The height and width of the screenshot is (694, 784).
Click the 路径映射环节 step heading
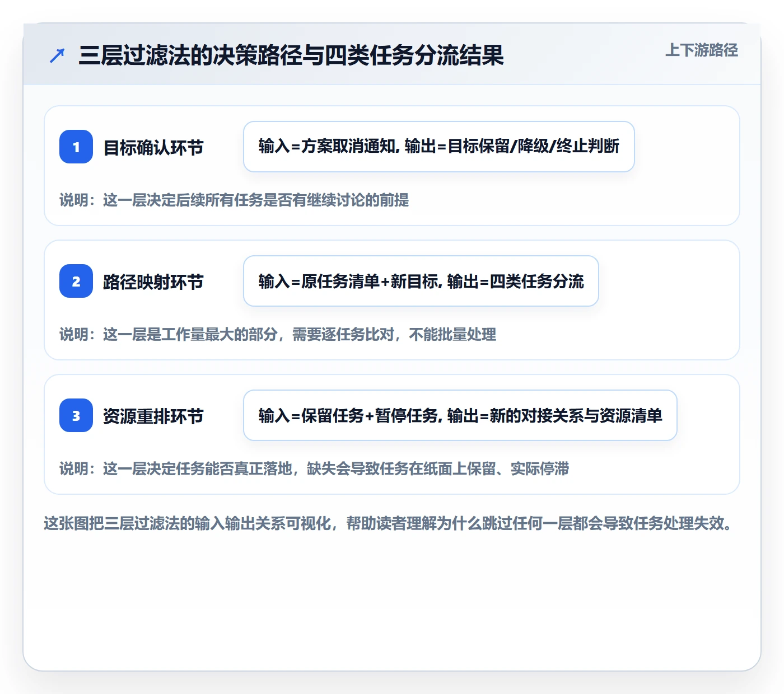pyautogui.click(x=153, y=282)
